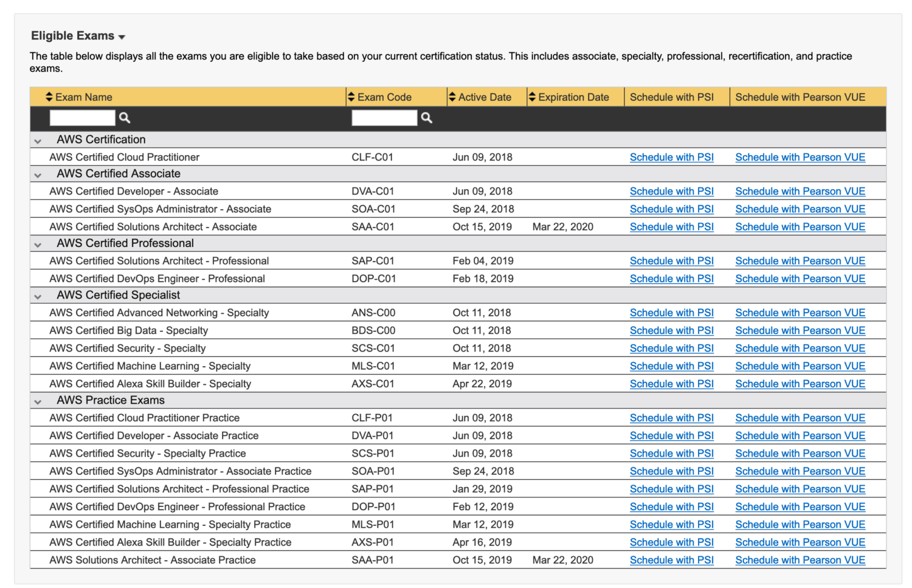Schedule Security Specialty SCS-C01 with PSI
This screenshot has width=912, height=588.
pyautogui.click(x=672, y=348)
